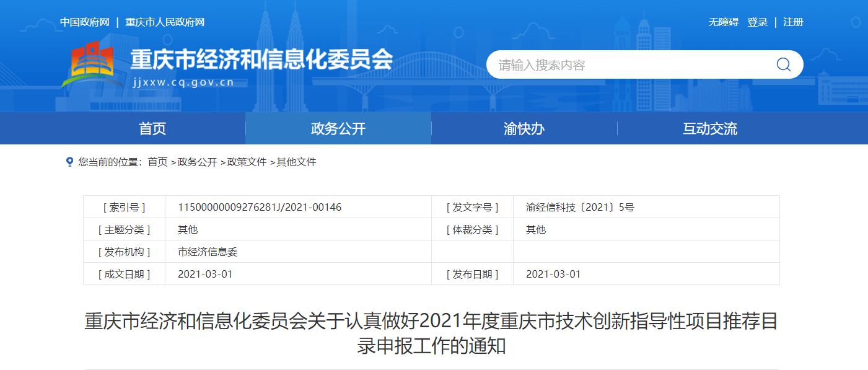Image resolution: width=868 pixels, height=370 pixels.
Task: Open the 渝快办 navigation tab
Action: pyautogui.click(x=524, y=128)
